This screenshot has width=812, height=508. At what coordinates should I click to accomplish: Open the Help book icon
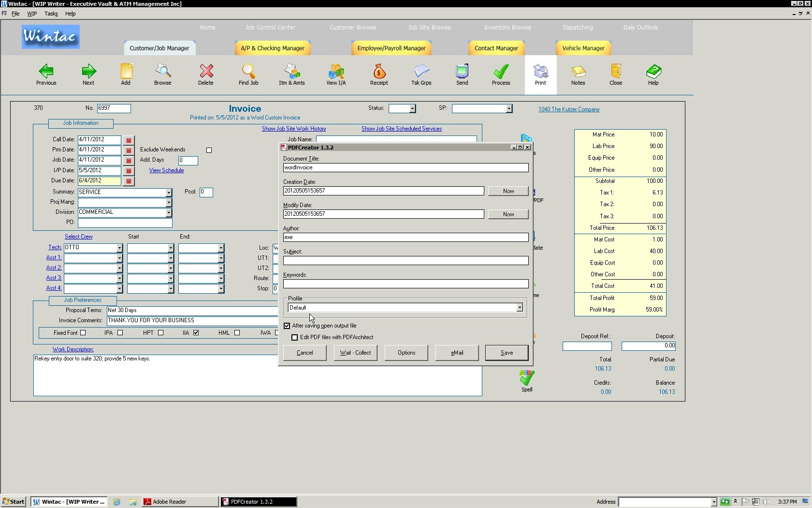tap(653, 75)
